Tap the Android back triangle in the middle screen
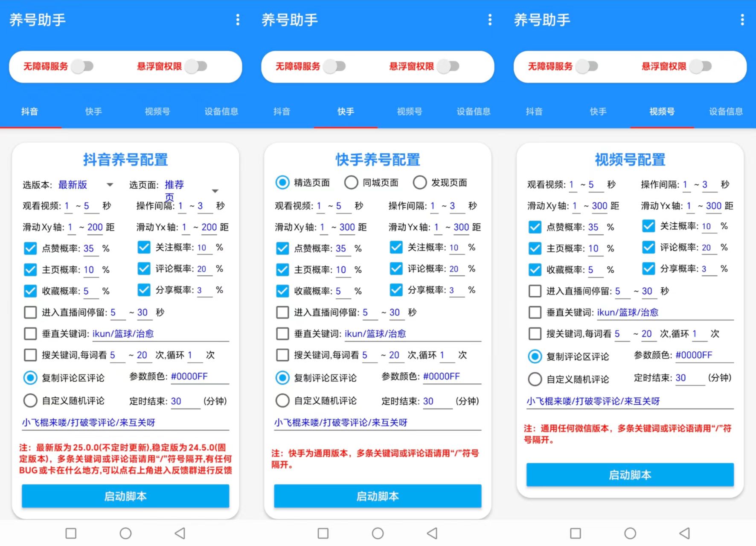 (432, 533)
